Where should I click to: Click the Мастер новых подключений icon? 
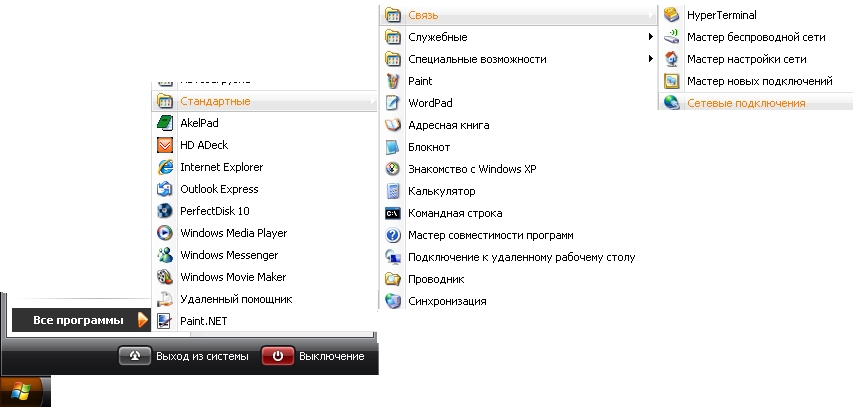tap(672, 81)
